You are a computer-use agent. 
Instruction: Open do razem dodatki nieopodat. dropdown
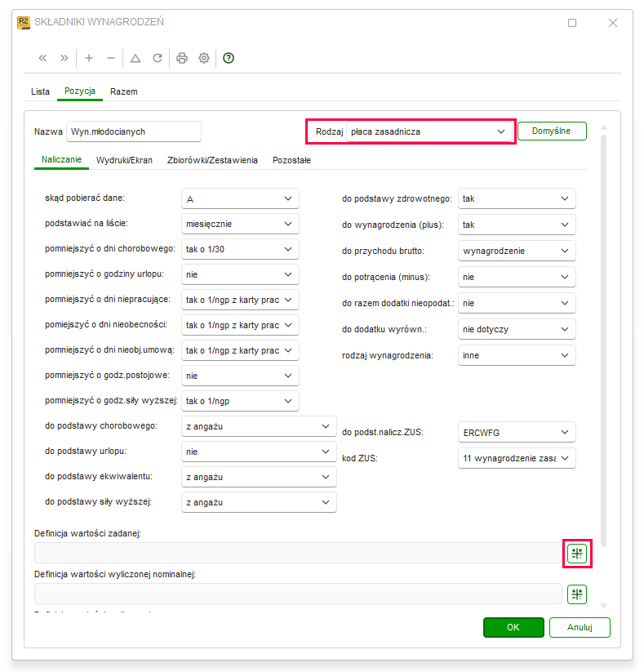tap(517, 303)
